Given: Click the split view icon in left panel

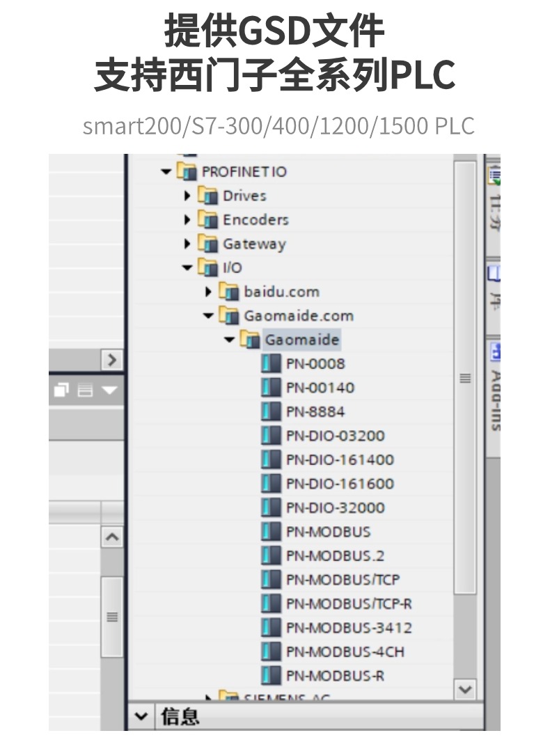Looking at the screenshot, I should [85, 390].
